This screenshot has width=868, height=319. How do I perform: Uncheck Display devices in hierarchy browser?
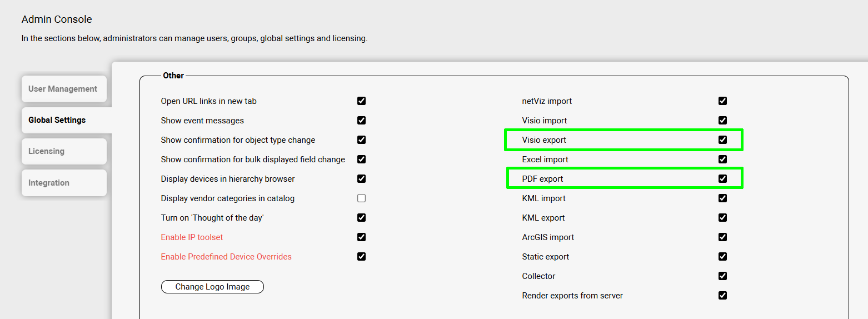(361, 179)
